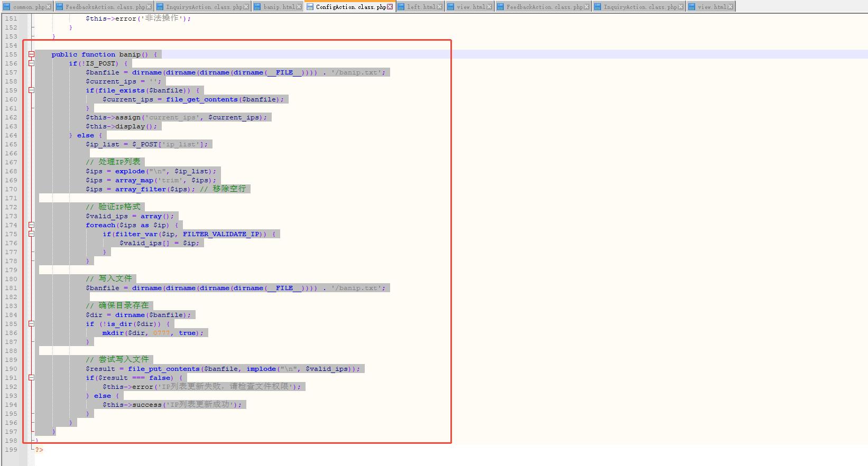Collapse the banip function at line 155
The width and height of the screenshot is (868, 466).
pos(32,54)
